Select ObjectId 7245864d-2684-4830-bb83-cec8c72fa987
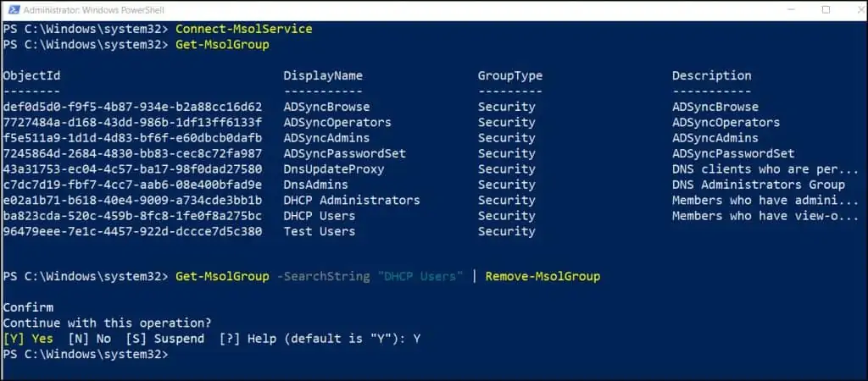The image size is (868, 381). pos(132,153)
